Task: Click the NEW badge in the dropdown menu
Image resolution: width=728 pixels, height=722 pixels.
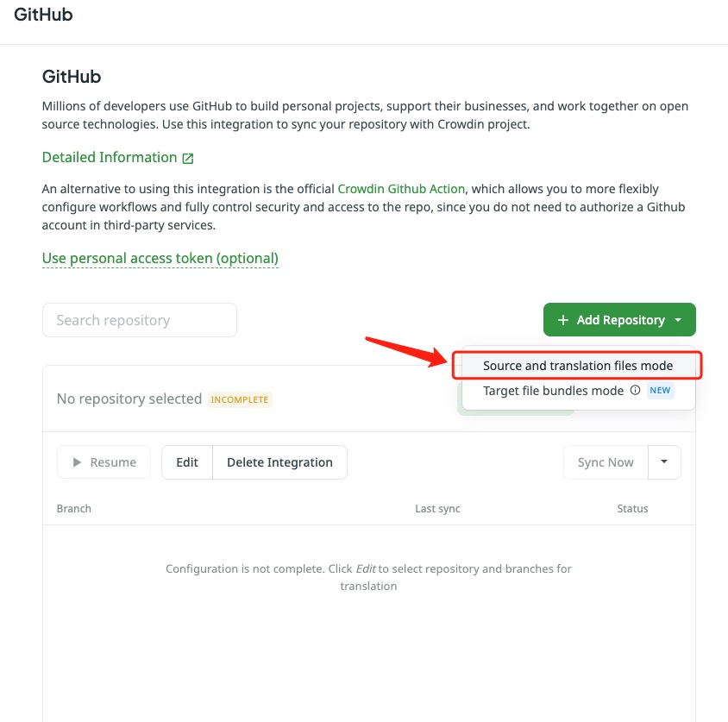Action: [660, 390]
